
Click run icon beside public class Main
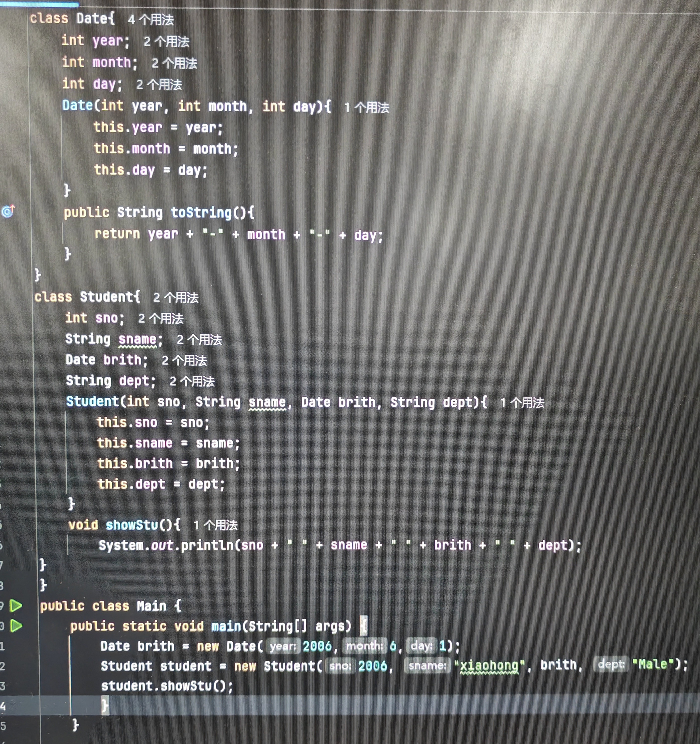point(15,605)
